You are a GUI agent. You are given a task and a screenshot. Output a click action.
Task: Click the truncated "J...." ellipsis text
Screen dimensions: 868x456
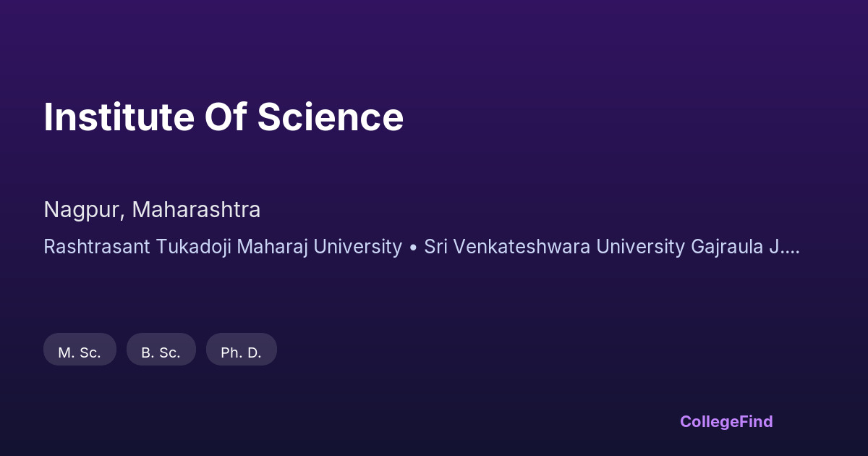tap(784, 247)
